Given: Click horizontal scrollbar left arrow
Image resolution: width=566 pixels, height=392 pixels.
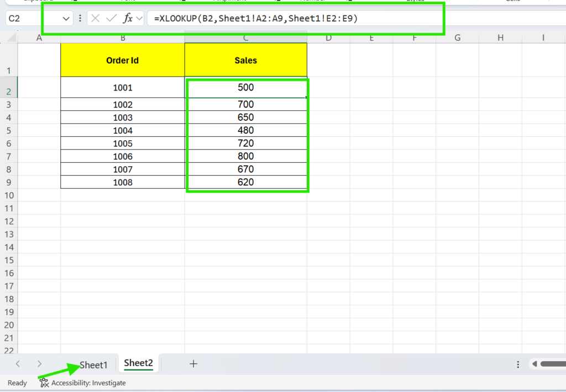Looking at the screenshot, I should tap(534, 364).
